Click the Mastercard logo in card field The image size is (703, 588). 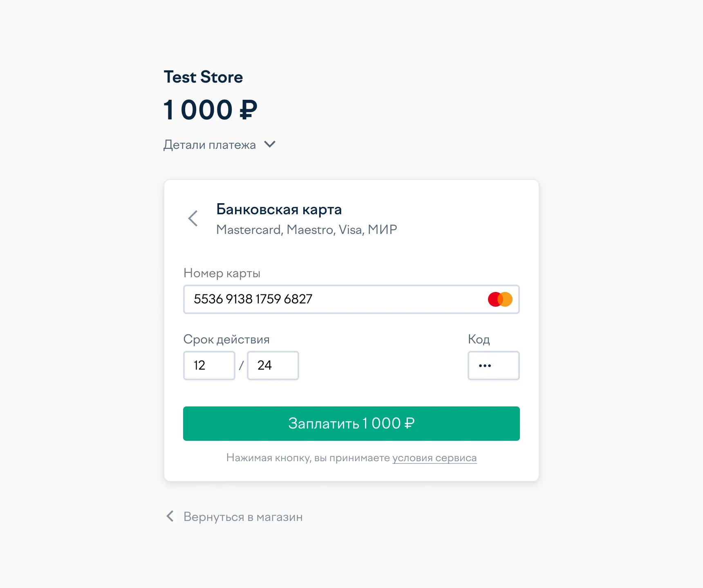500,299
